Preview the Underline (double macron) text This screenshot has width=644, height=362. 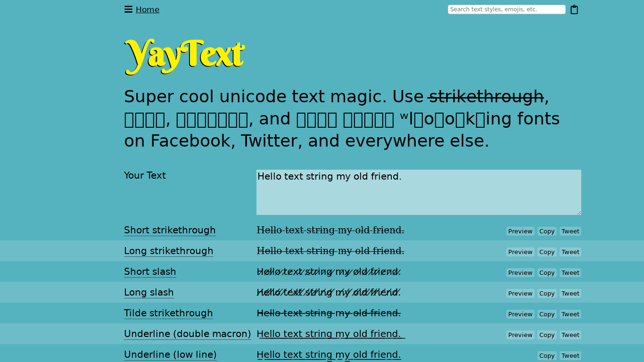click(520, 335)
